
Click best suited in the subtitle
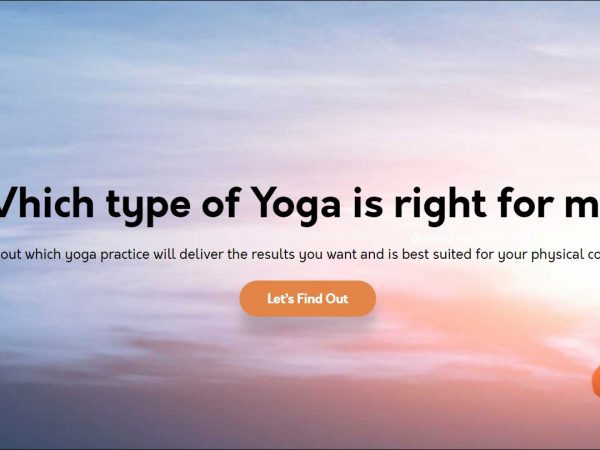coord(437,254)
